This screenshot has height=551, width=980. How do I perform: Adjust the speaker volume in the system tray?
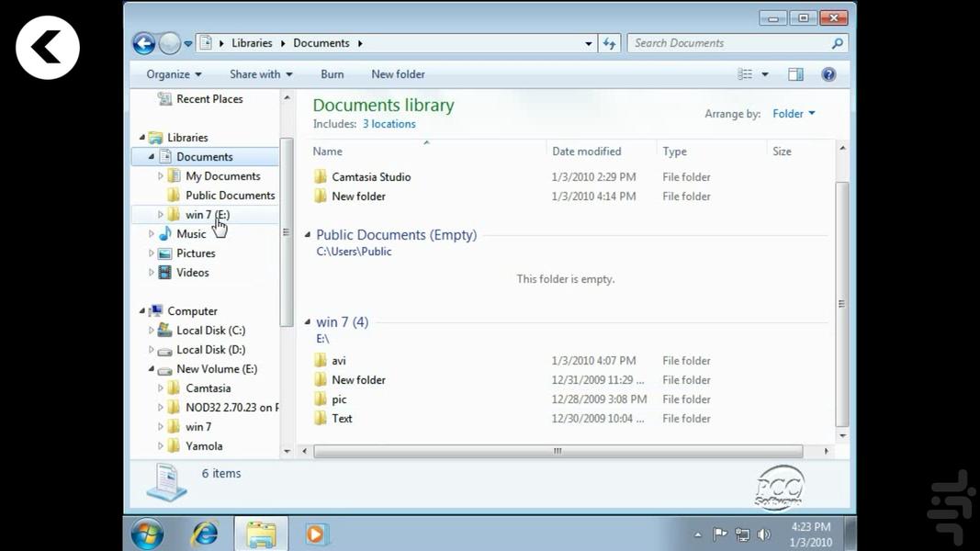765,534
